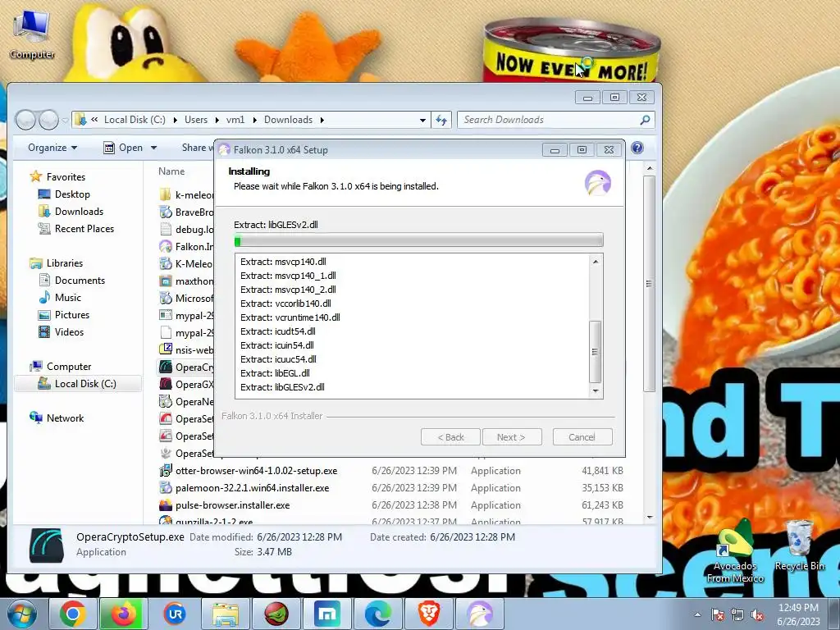Open the Computer desktop icon
This screenshot has height=630, width=840.
click(32, 34)
